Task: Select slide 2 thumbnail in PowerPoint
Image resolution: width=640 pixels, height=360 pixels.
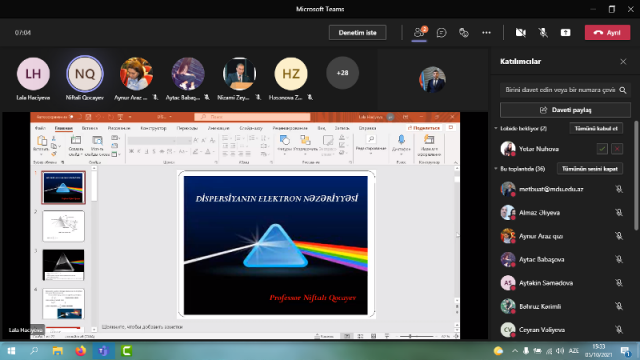Action: coord(63,226)
